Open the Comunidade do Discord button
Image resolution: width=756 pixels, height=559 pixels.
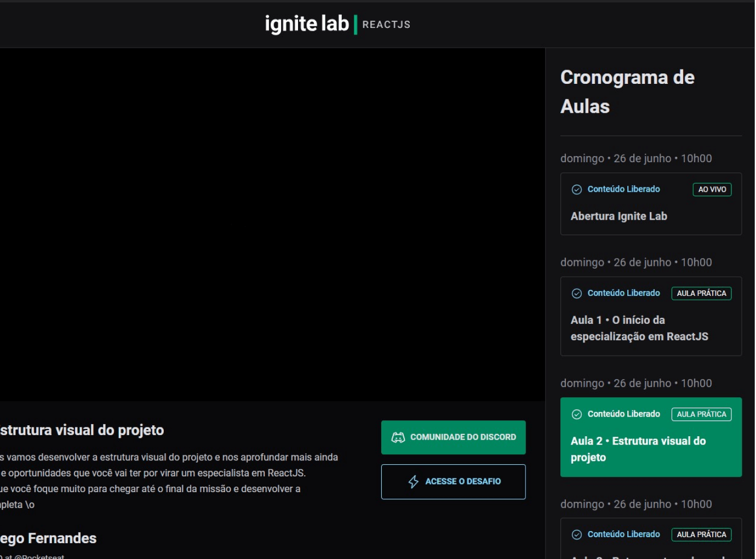pyautogui.click(x=453, y=437)
